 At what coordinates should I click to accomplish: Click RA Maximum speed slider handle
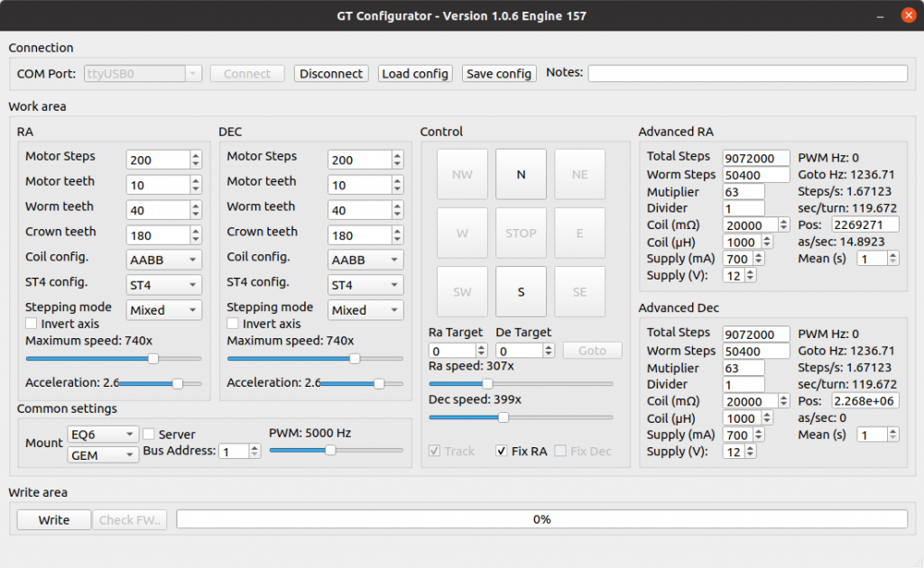[x=153, y=359]
